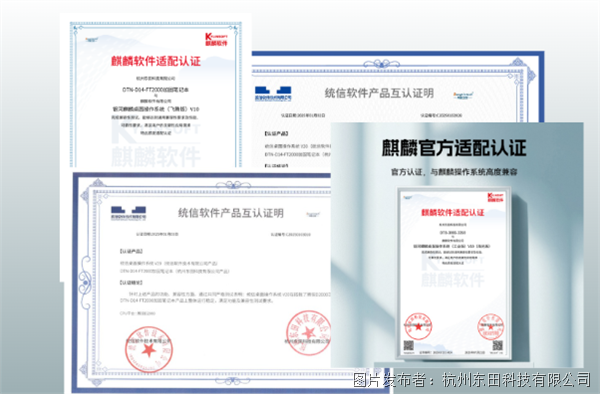The image size is (600, 394).
Task: Click 【认证结论】 heading on lower-left certificate
Action: [131, 283]
